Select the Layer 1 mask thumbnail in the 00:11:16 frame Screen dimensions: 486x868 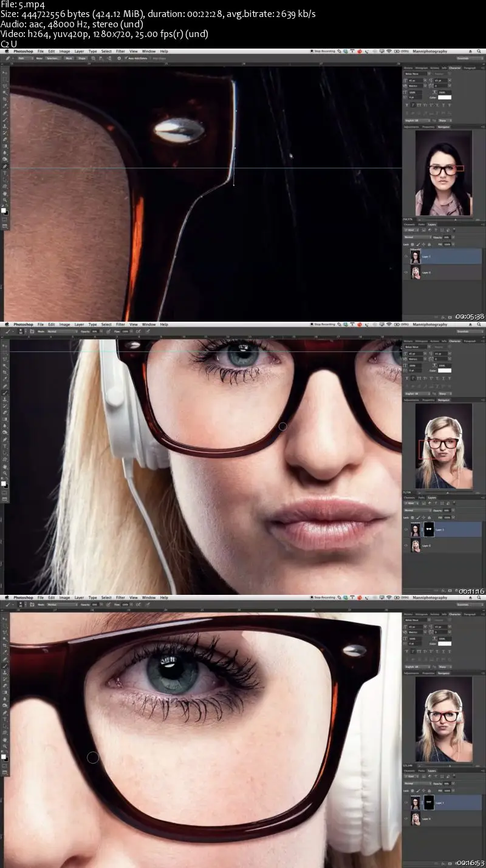[x=429, y=529]
